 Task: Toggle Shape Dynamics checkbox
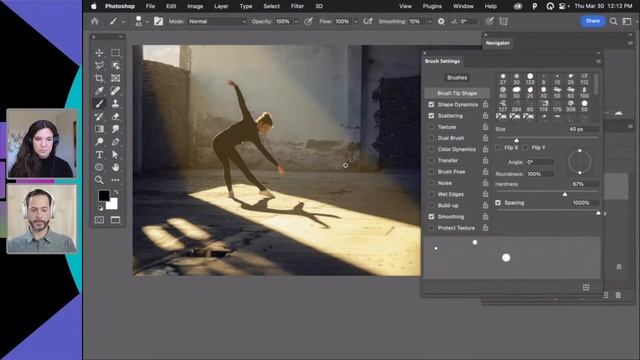coord(431,104)
